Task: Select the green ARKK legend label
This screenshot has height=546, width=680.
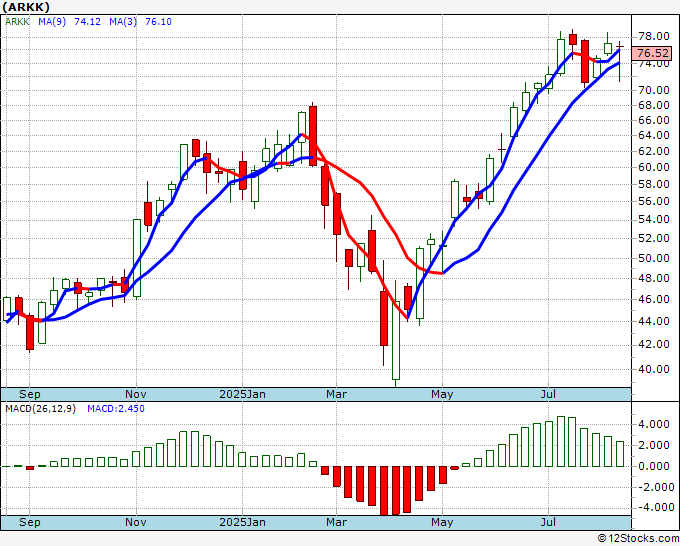Action: (17, 21)
